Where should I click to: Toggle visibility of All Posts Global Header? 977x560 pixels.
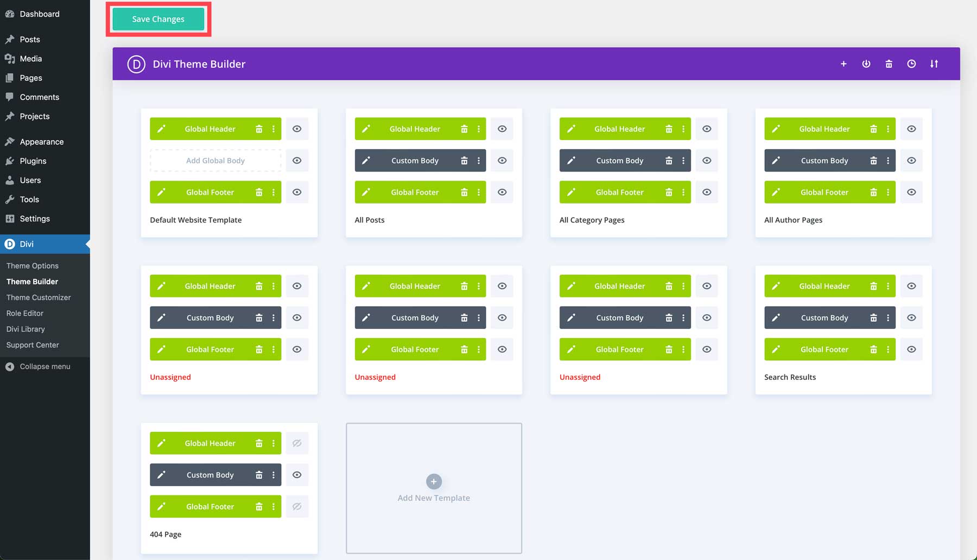502,129
